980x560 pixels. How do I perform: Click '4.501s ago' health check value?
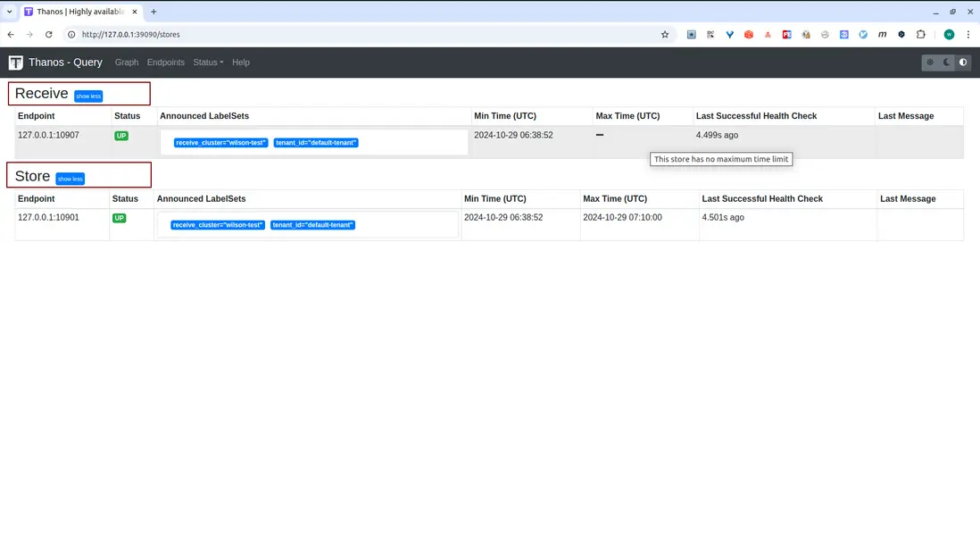(723, 218)
